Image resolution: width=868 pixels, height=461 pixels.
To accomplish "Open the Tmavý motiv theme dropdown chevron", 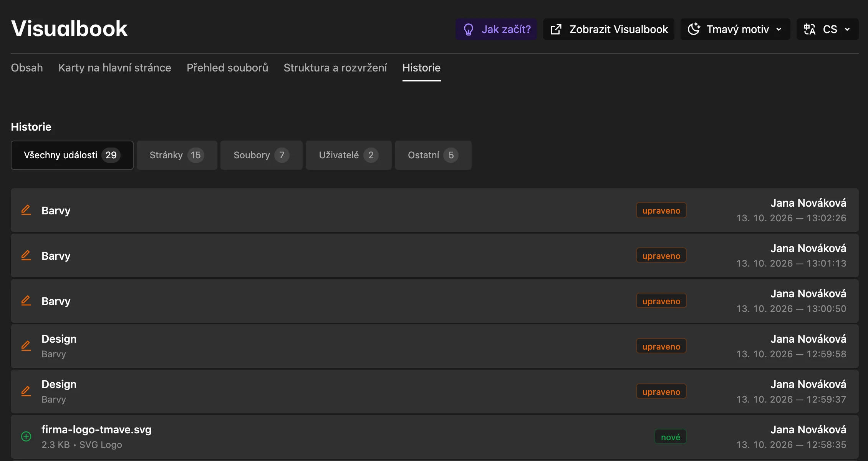I will (779, 29).
